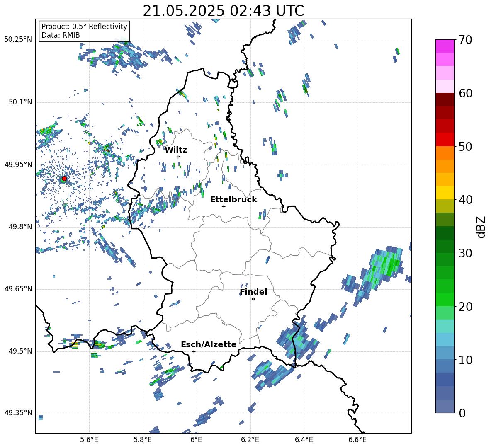Click the 10 value on colorbar

[x=465, y=360]
